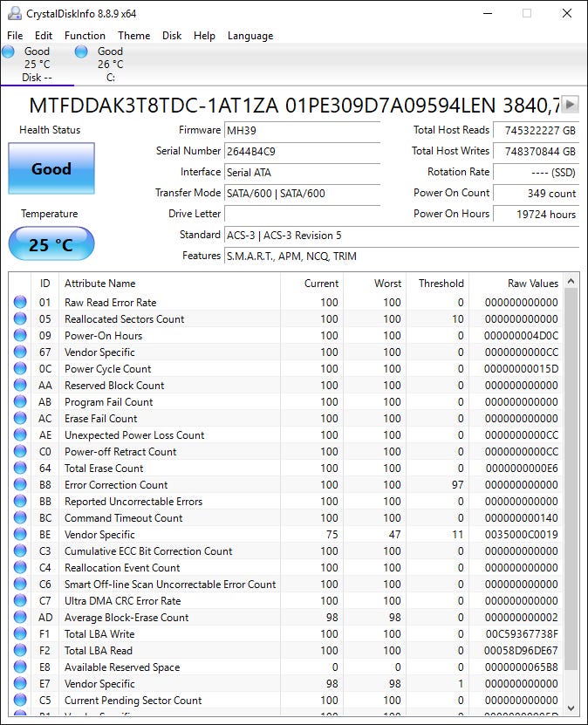This screenshot has width=588, height=725.
Task: Click the Interface field Serial ATA
Action: point(302,173)
